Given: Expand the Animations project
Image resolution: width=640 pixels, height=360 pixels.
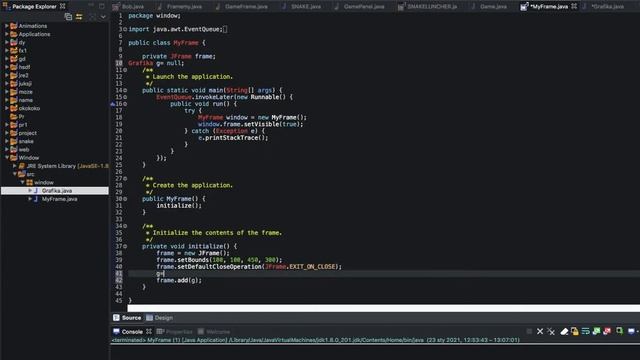Looking at the screenshot, I should click(x=7, y=26).
